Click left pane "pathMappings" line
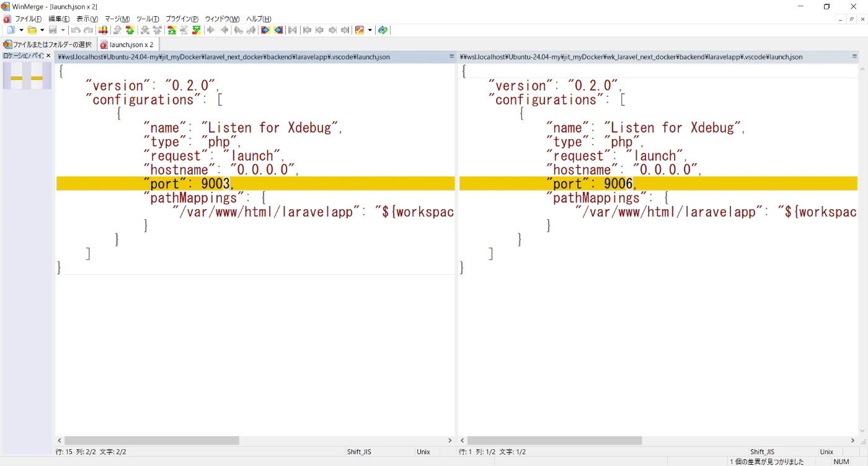This screenshot has height=466, width=868. click(x=205, y=198)
